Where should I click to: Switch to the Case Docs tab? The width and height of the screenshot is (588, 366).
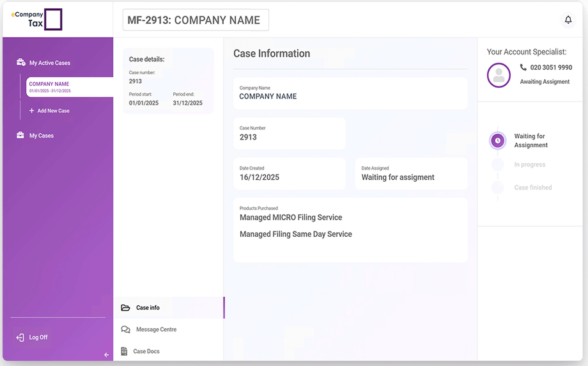pos(146,351)
